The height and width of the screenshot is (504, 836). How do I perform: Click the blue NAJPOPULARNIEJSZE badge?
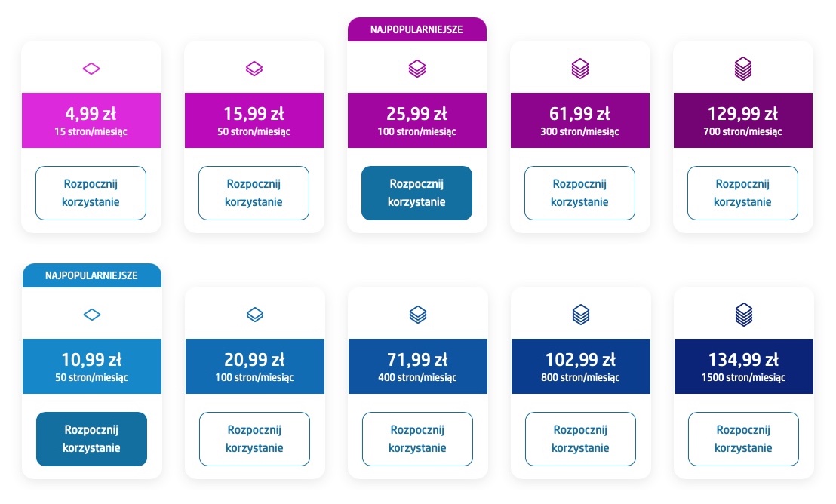[x=91, y=276]
